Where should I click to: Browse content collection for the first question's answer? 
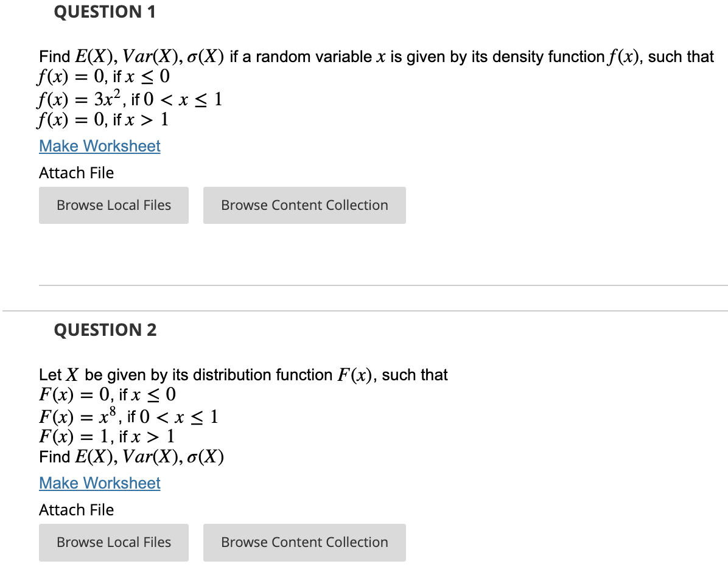tap(304, 205)
